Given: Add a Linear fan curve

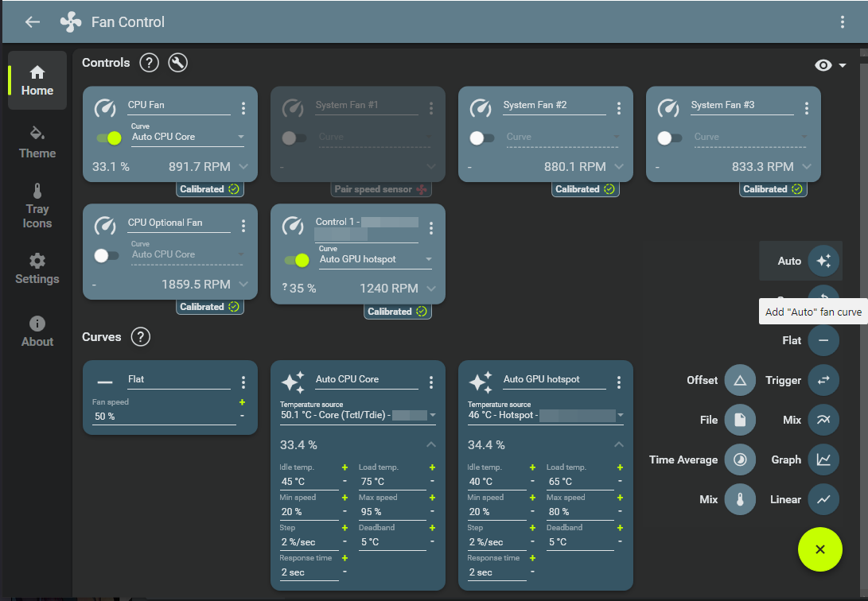Looking at the screenshot, I should (823, 500).
